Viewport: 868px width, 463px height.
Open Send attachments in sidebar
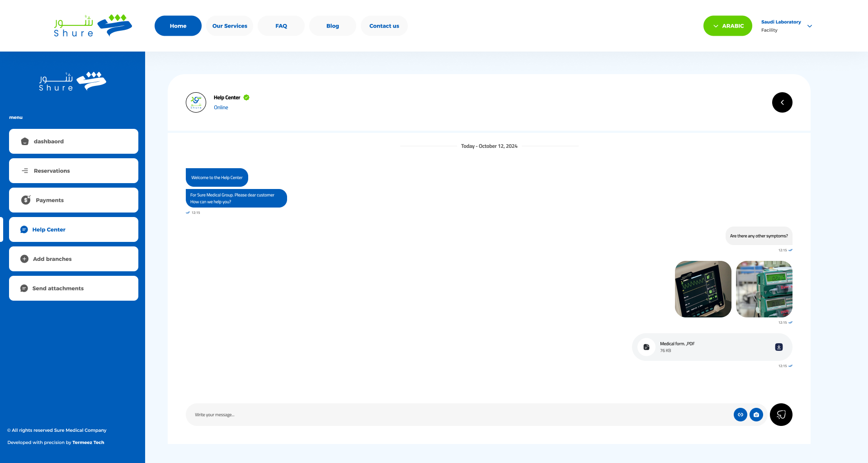pyautogui.click(x=74, y=288)
